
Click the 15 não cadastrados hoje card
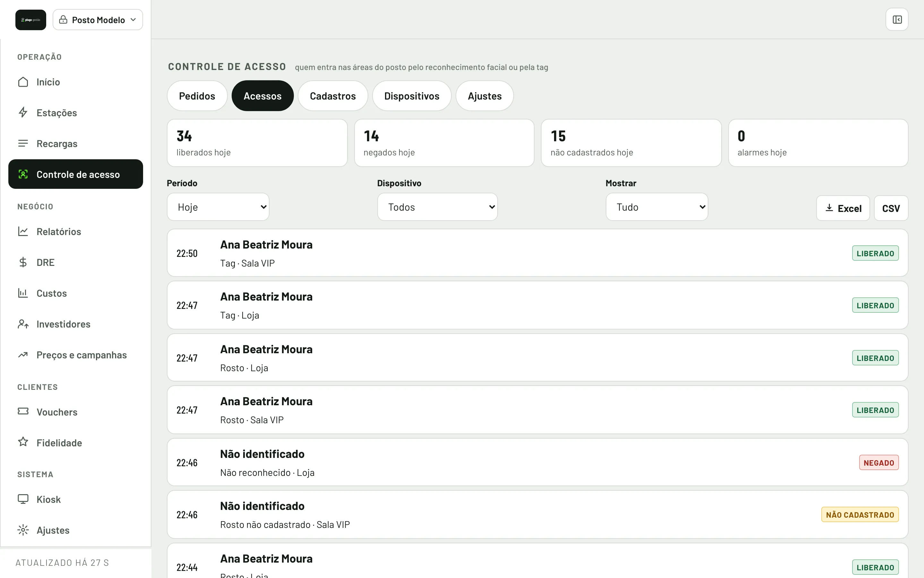(x=631, y=143)
